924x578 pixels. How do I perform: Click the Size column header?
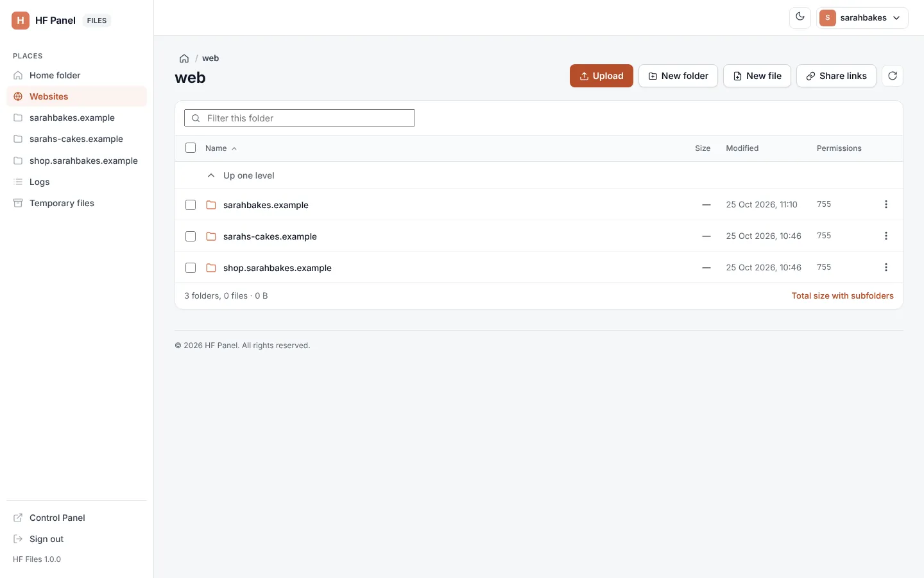pos(703,148)
